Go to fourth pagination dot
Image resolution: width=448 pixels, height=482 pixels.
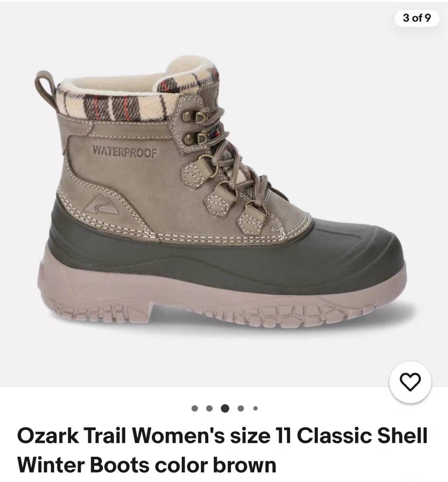click(x=240, y=408)
